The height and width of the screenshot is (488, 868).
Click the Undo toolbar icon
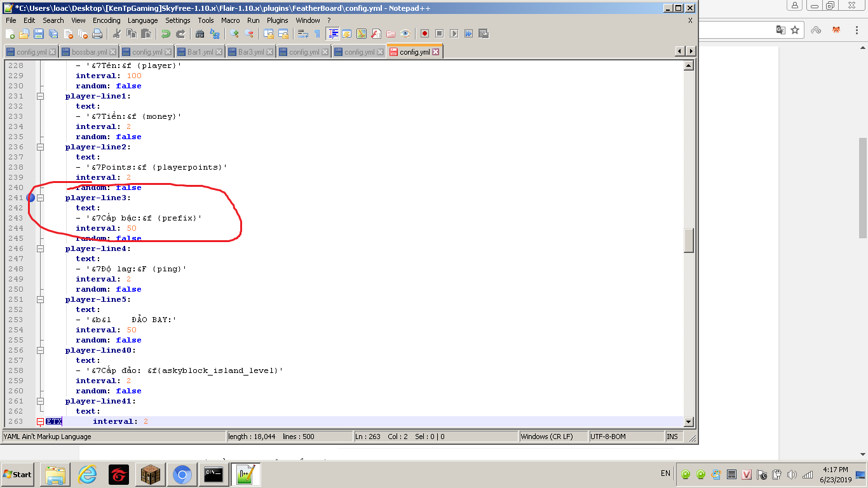[x=166, y=34]
